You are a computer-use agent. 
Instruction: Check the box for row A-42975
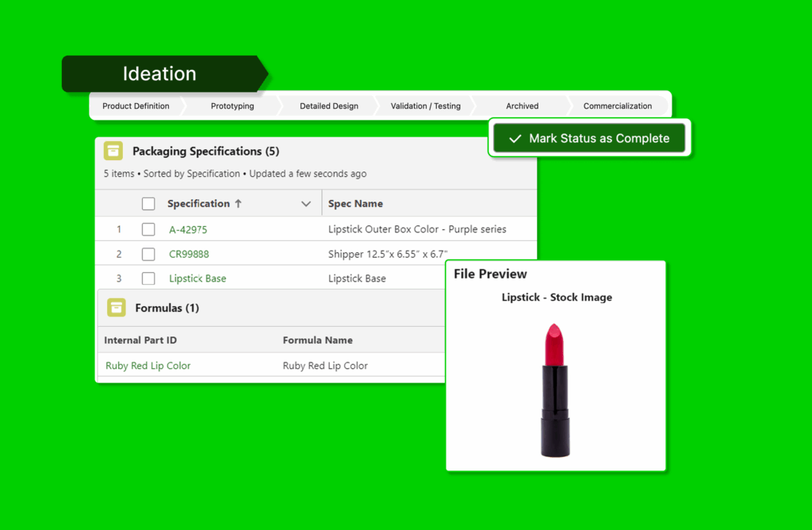(x=148, y=229)
